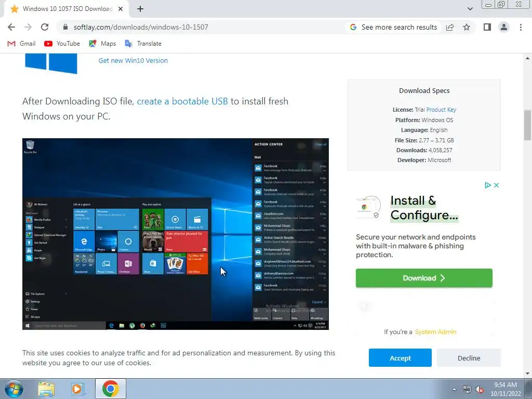Accept the cookies notice

400,357
